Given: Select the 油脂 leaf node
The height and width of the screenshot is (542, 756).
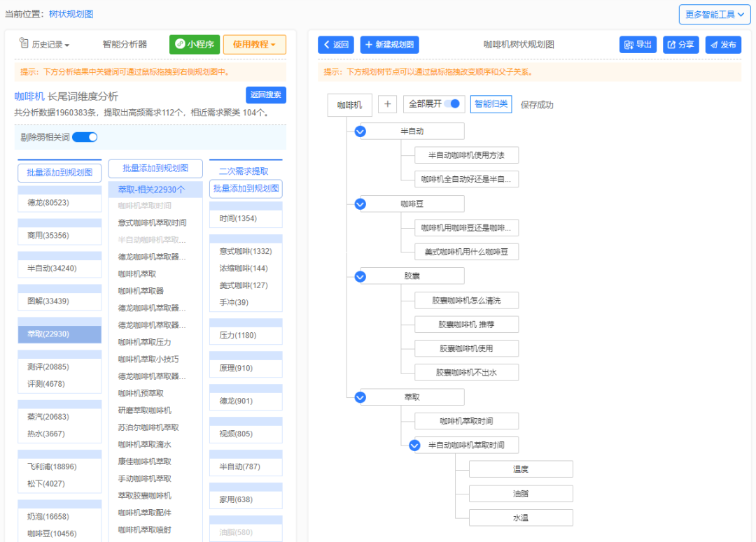Looking at the screenshot, I should [x=521, y=493].
